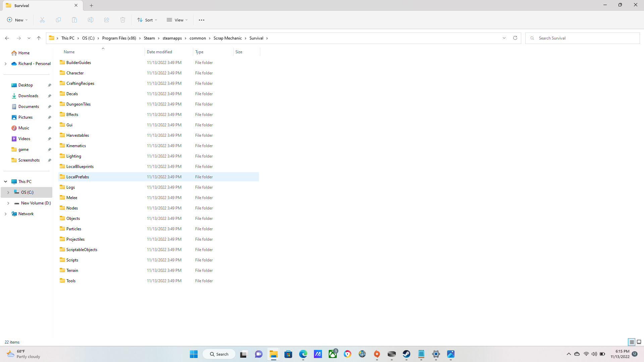
Task: Click the Share icon in toolbar
Action: (x=107, y=20)
